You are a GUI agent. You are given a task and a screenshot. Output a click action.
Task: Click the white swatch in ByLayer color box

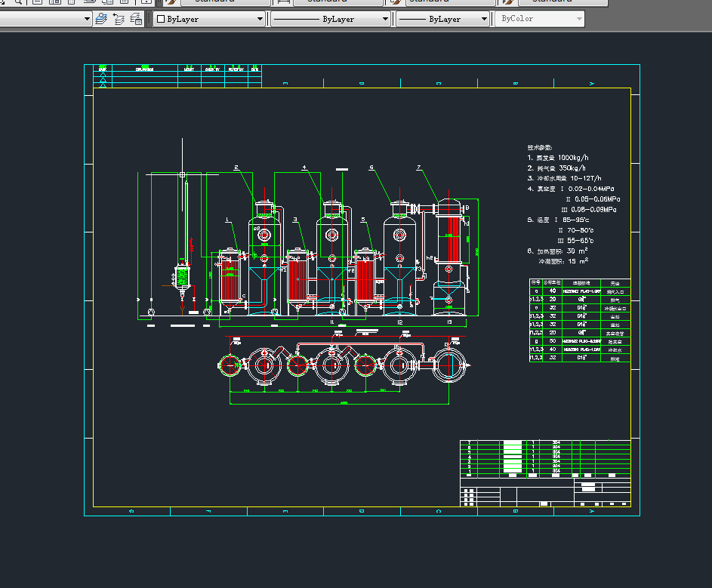tap(161, 19)
